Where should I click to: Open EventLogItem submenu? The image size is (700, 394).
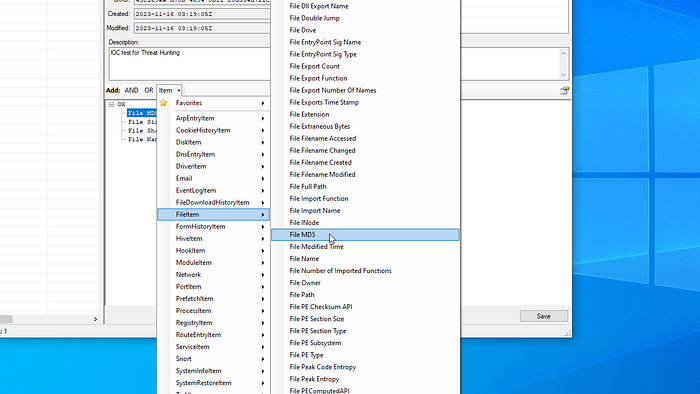[213, 191]
